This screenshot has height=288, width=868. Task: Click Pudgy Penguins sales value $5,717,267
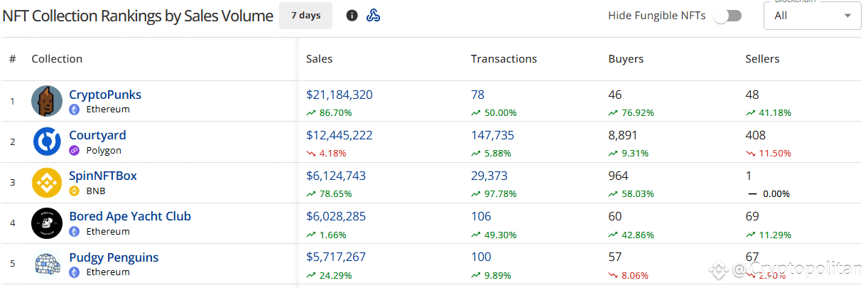[x=336, y=257]
